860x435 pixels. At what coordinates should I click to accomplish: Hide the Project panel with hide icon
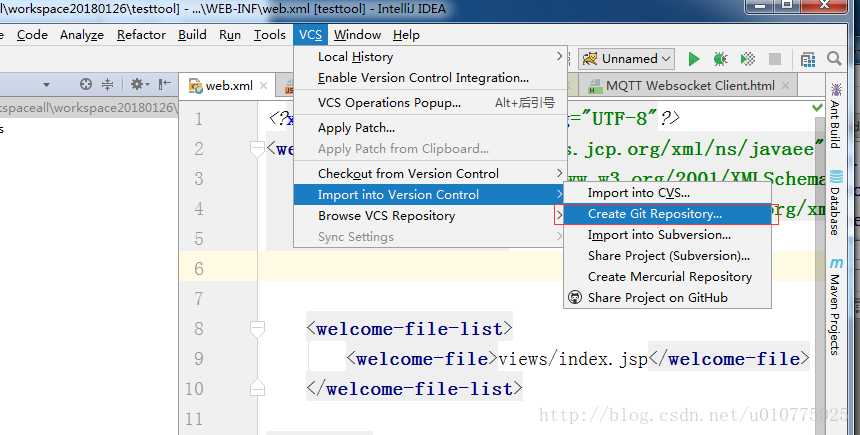164,84
